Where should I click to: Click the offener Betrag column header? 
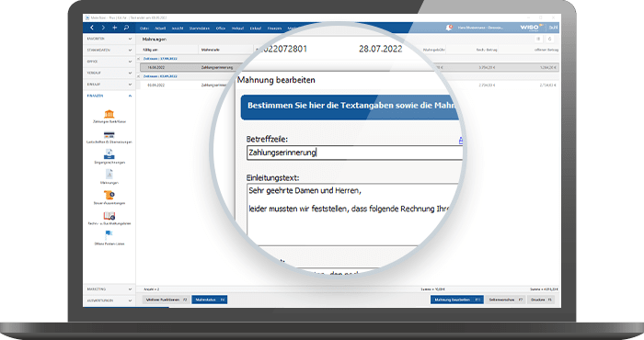coord(546,50)
